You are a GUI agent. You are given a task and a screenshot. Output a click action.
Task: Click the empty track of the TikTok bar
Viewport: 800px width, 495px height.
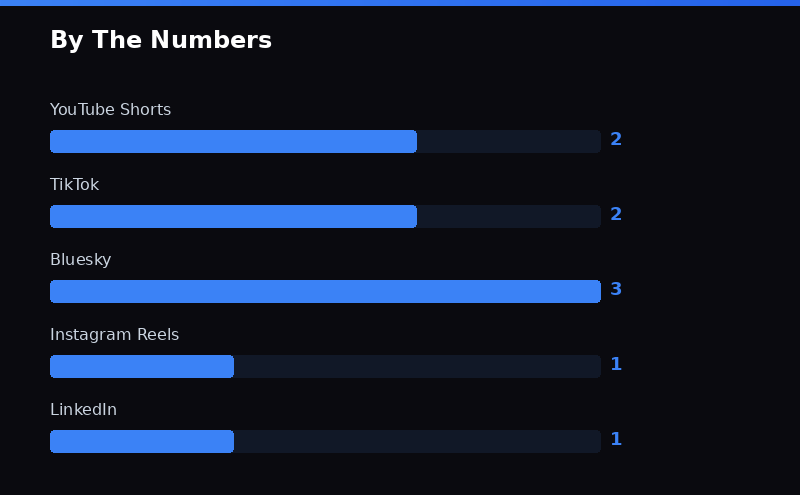tap(508, 216)
